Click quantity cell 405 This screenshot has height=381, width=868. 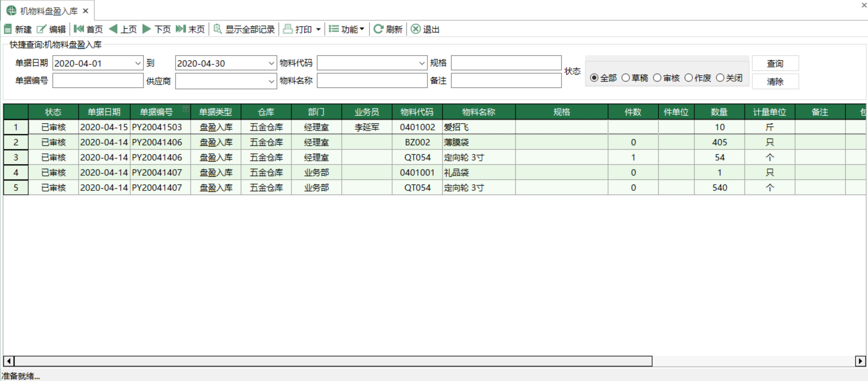(719, 142)
